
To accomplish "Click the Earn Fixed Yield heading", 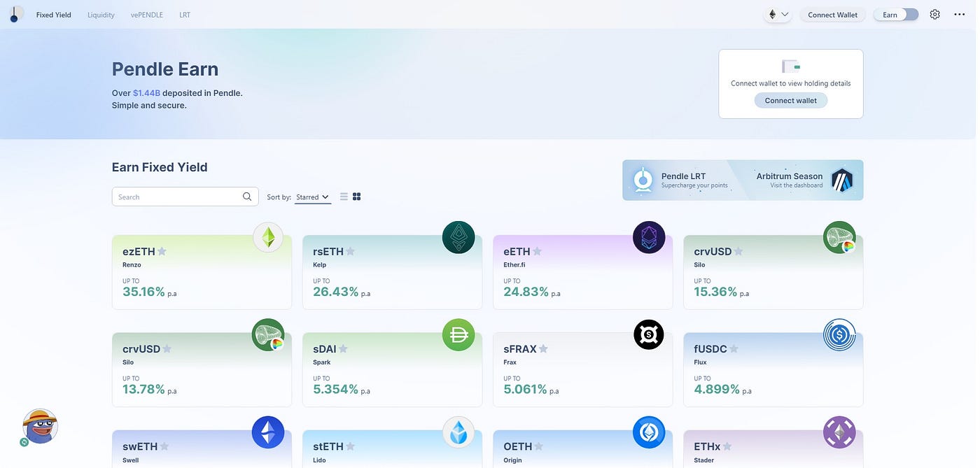I will pyautogui.click(x=160, y=167).
